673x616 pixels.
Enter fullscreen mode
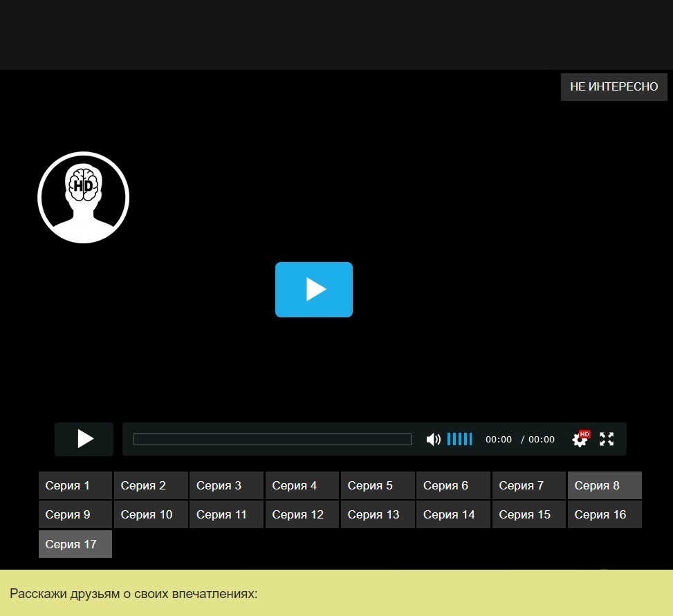[x=607, y=439]
